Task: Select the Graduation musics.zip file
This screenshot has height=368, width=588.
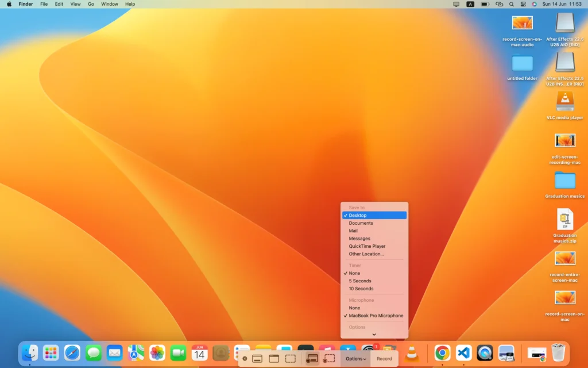Action: pyautogui.click(x=565, y=225)
